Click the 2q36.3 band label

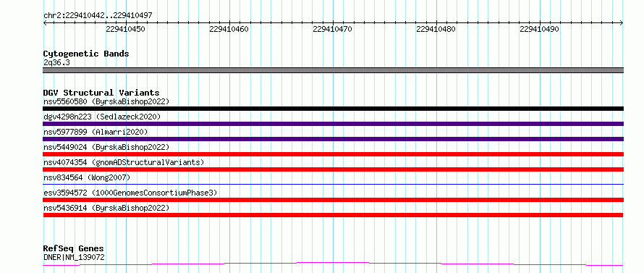(56, 62)
